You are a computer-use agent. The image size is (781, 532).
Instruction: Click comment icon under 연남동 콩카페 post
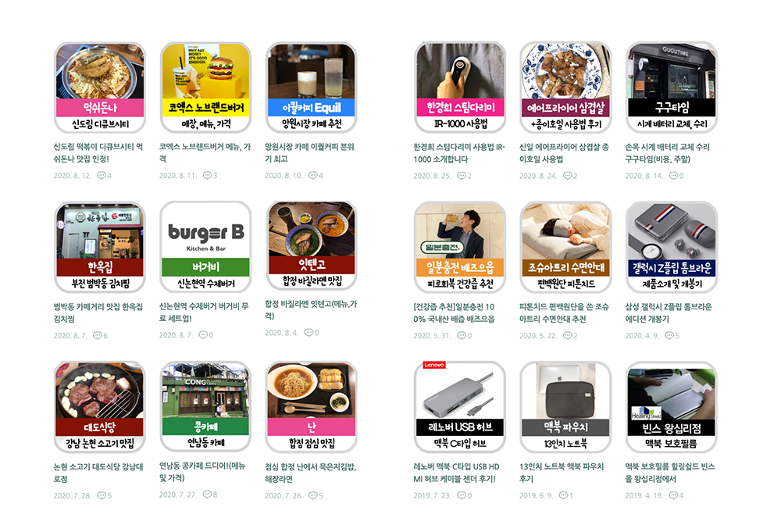point(207,495)
